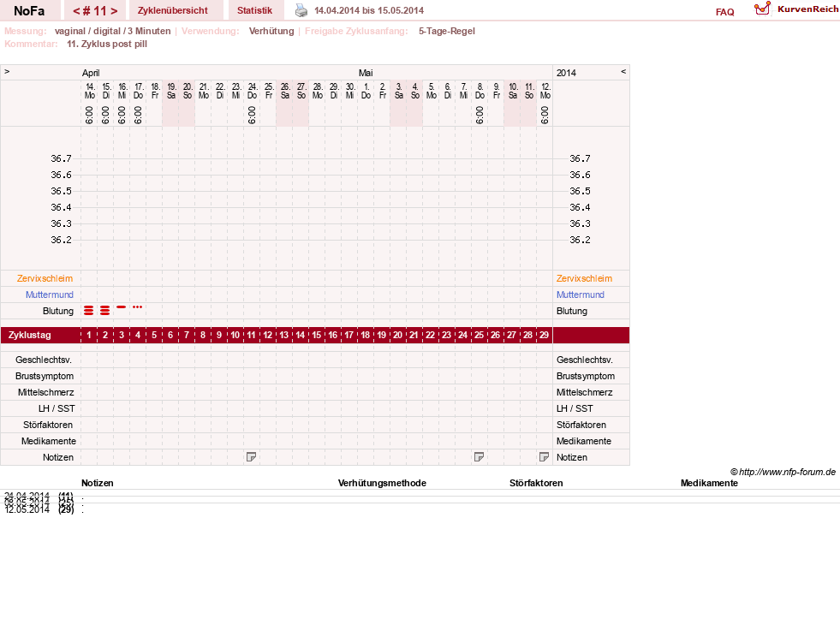
Task: Click the spotting dots on day 4
Action: point(138,307)
